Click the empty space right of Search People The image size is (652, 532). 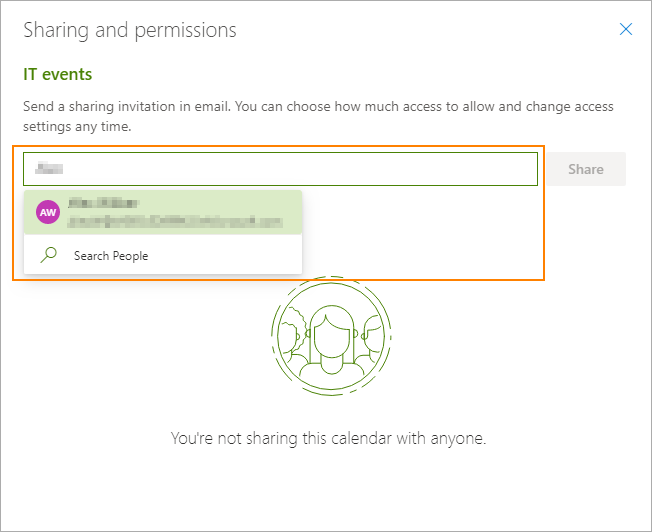point(230,256)
